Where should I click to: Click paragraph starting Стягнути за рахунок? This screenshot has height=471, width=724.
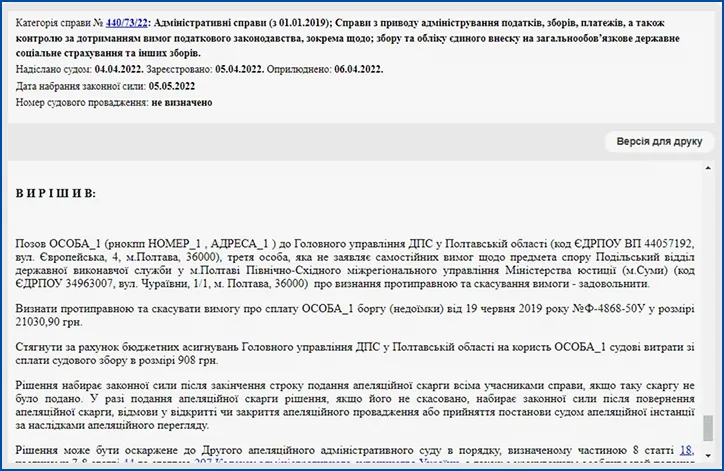pyautogui.click(x=355, y=354)
